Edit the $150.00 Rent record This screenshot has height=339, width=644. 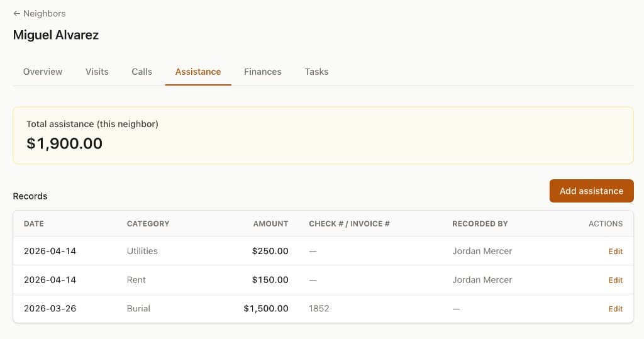[x=615, y=280]
